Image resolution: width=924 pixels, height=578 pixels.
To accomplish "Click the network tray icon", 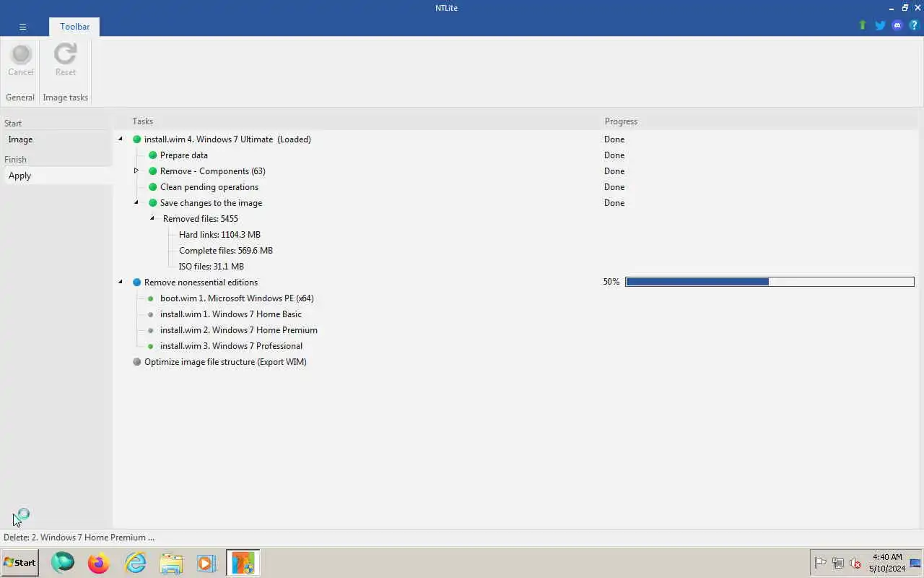I will coord(838,563).
